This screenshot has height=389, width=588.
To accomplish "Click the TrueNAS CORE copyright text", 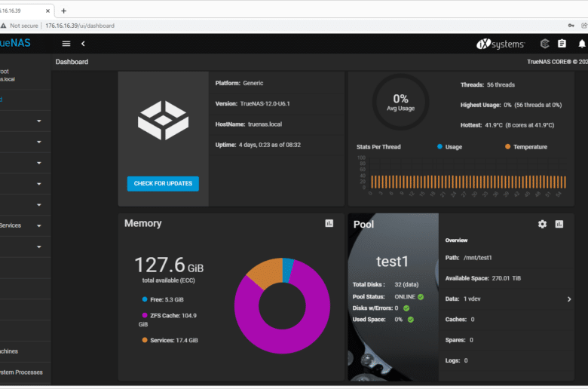I will pyautogui.click(x=557, y=62).
